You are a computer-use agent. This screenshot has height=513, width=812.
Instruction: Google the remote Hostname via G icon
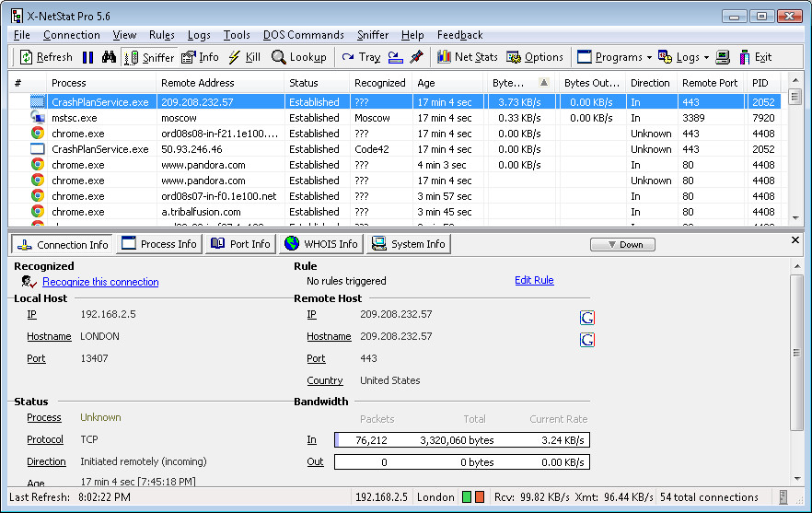point(587,340)
